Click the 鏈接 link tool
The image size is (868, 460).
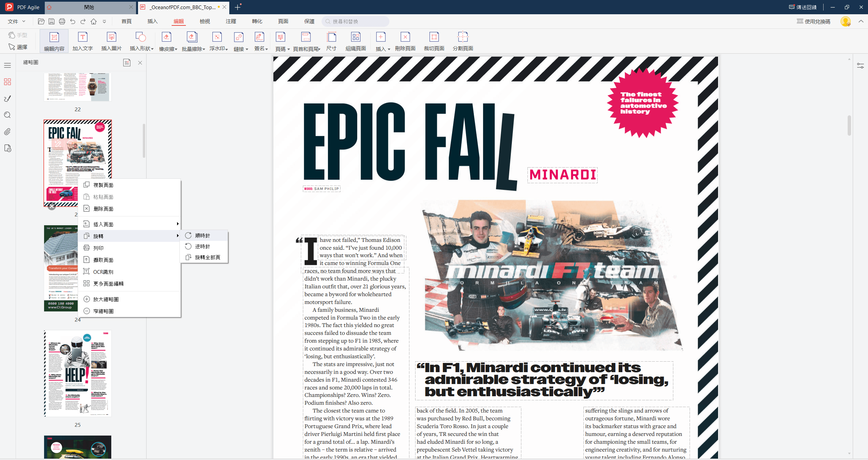coord(239,41)
